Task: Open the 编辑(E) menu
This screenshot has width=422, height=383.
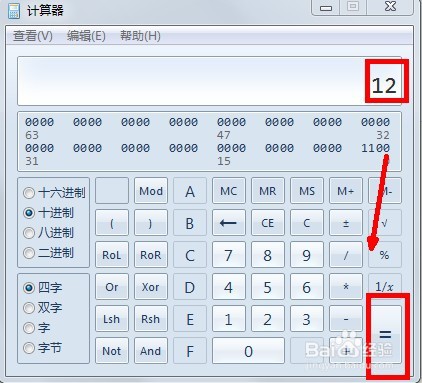Action: (x=86, y=35)
